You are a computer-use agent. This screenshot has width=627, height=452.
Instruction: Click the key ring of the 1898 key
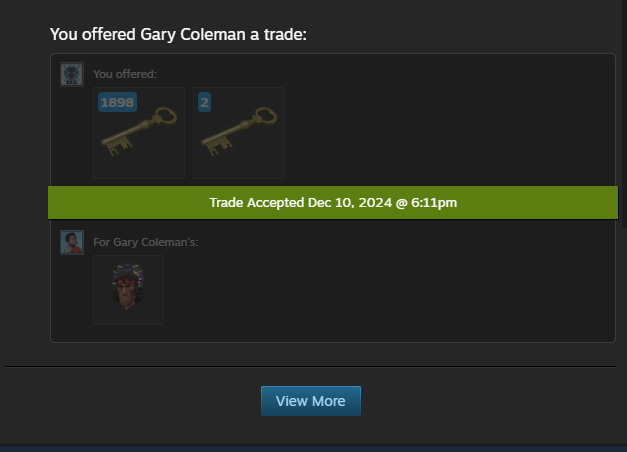(x=166, y=116)
